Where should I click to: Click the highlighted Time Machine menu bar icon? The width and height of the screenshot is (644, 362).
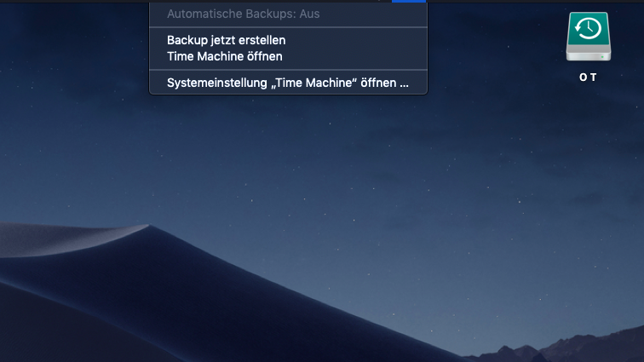(x=408, y=1)
